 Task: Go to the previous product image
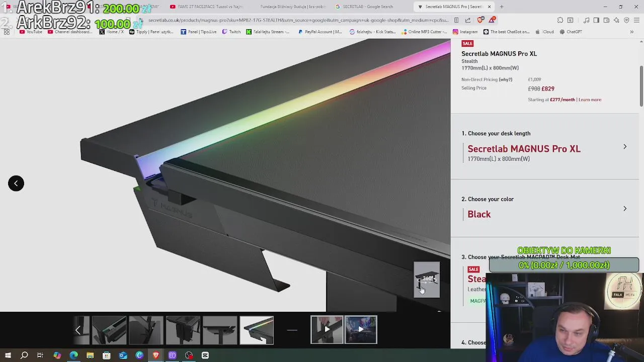point(16,184)
